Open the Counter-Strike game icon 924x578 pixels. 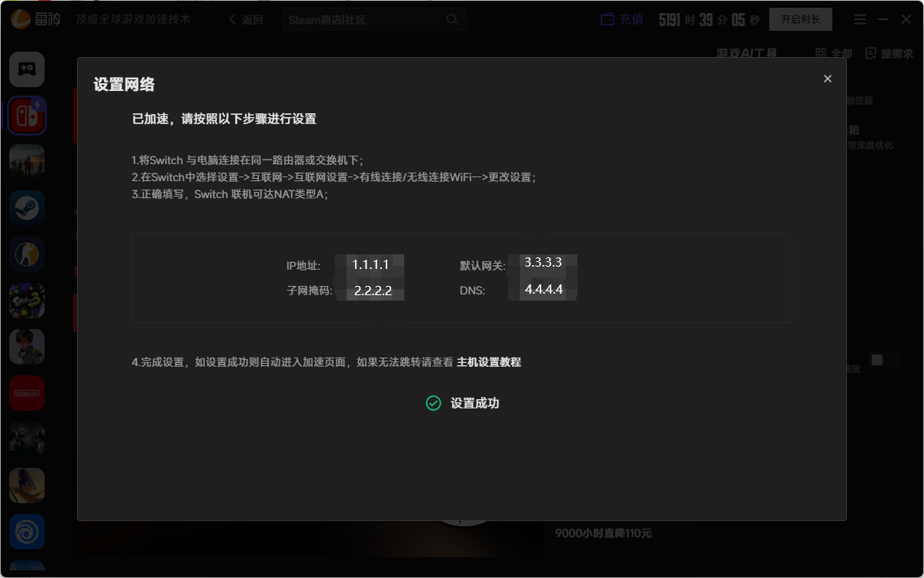coord(27,254)
